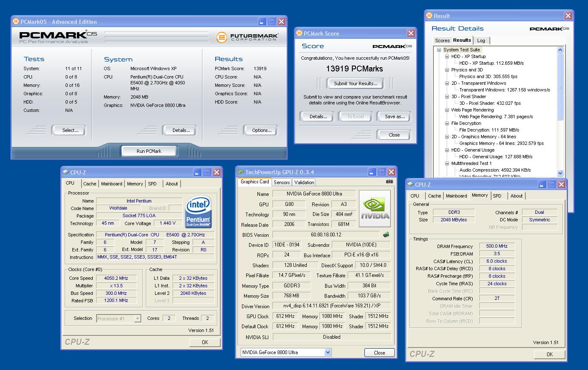Click the PCMark Score title bar icon
This screenshot has height=370, width=588.
pos(299,33)
